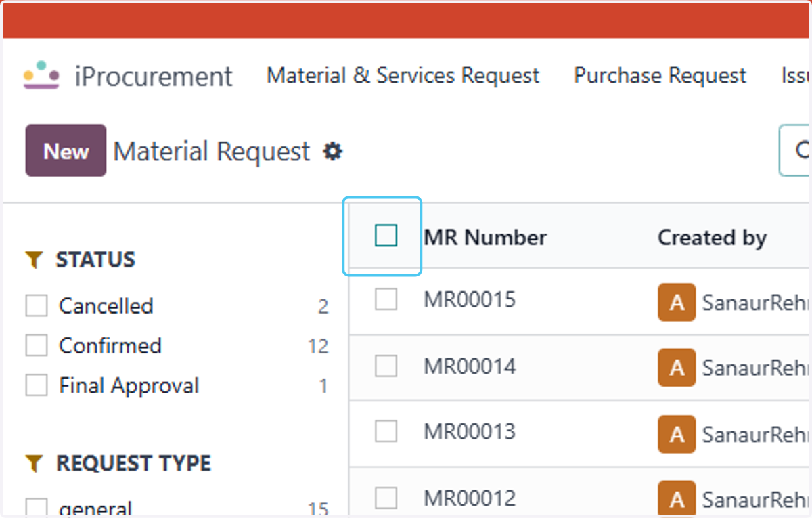Click the REQUEST TYPE section heading
This screenshot has width=812, height=518.
point(133,464)
